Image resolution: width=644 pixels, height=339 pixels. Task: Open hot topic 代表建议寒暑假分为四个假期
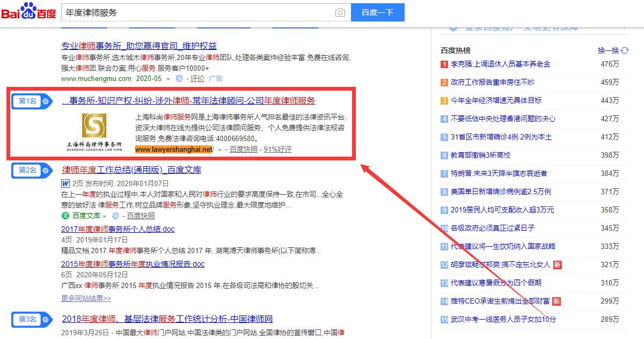click(496, 283)
